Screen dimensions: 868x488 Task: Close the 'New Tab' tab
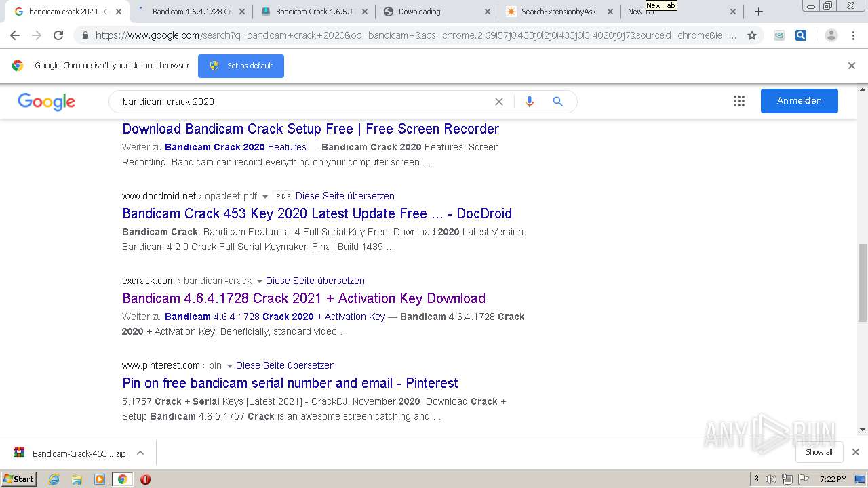click(732, 12)
